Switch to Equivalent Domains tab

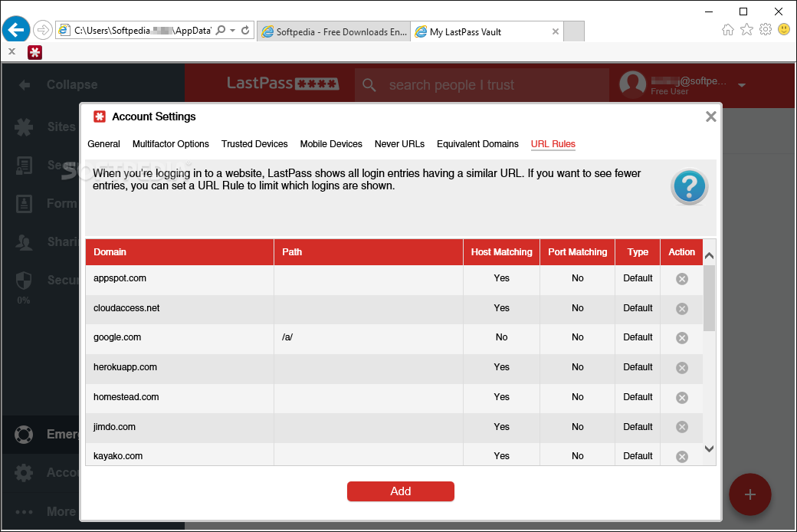pyautogui.click(x=477, y=144)
